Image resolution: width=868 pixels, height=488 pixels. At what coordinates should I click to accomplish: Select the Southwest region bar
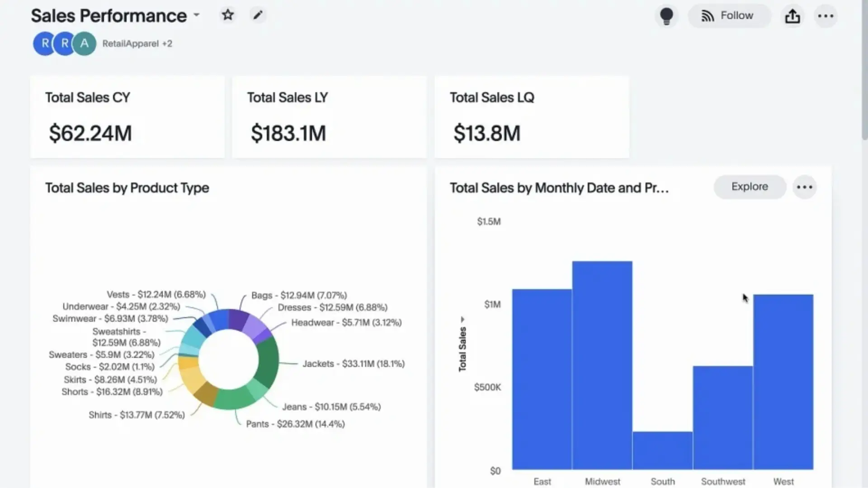point(723,418)
